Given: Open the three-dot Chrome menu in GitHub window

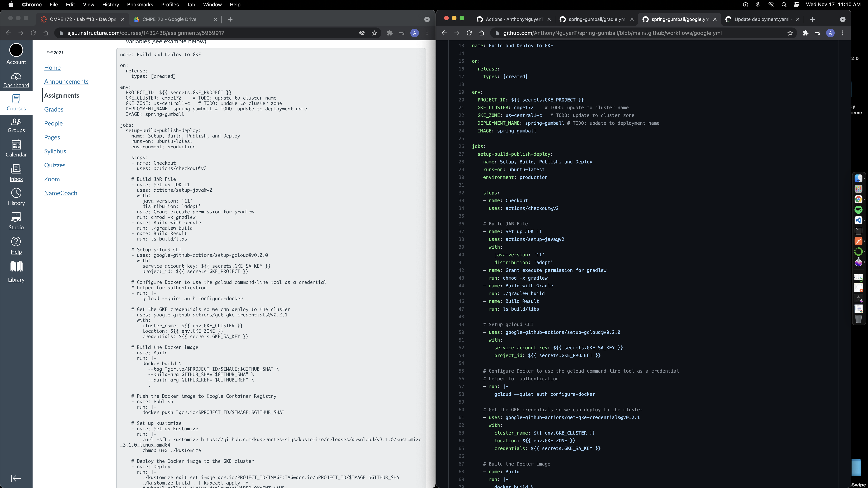Looking at the screenshot, I should [x=843, y=33].
